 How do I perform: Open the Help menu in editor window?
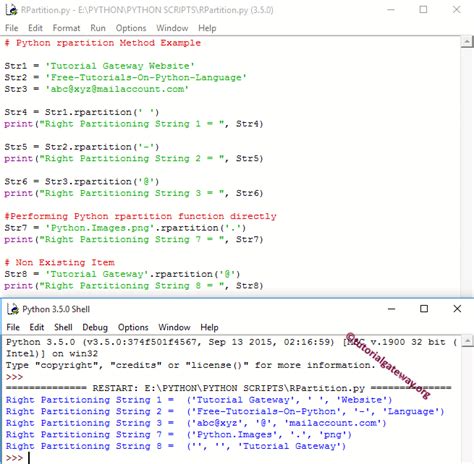207,28
